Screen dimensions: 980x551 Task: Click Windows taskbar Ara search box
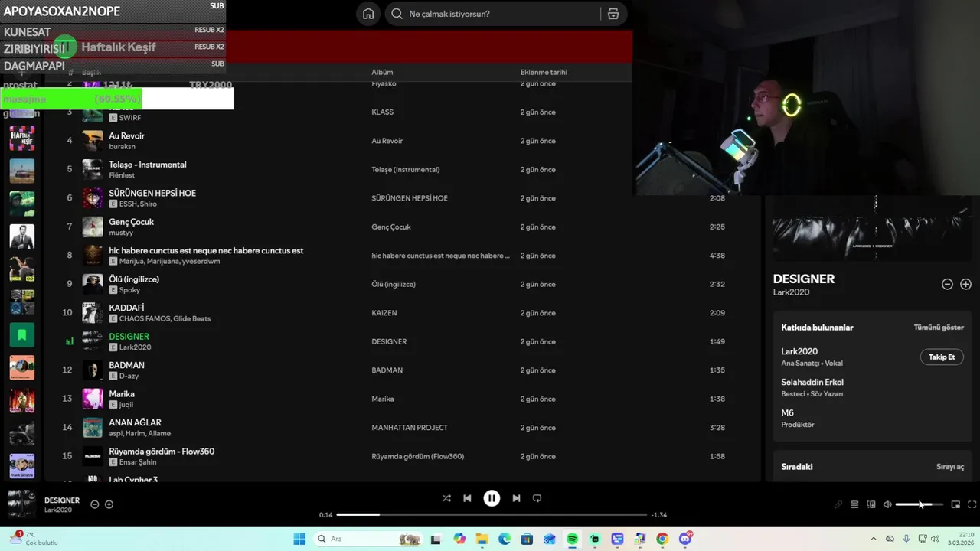click(x=371, y=539)
